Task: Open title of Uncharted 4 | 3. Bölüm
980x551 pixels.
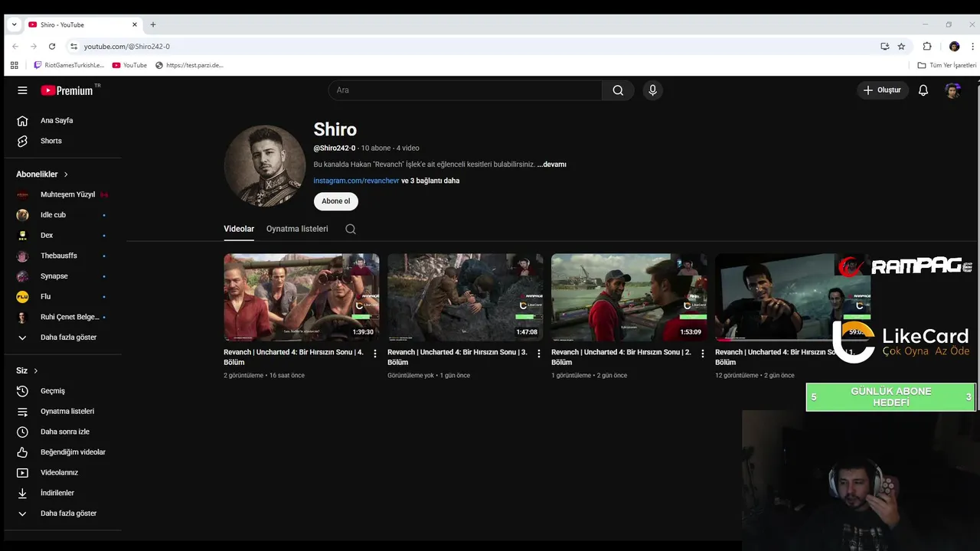Action: pyautogui.click(x=457, y=357)
